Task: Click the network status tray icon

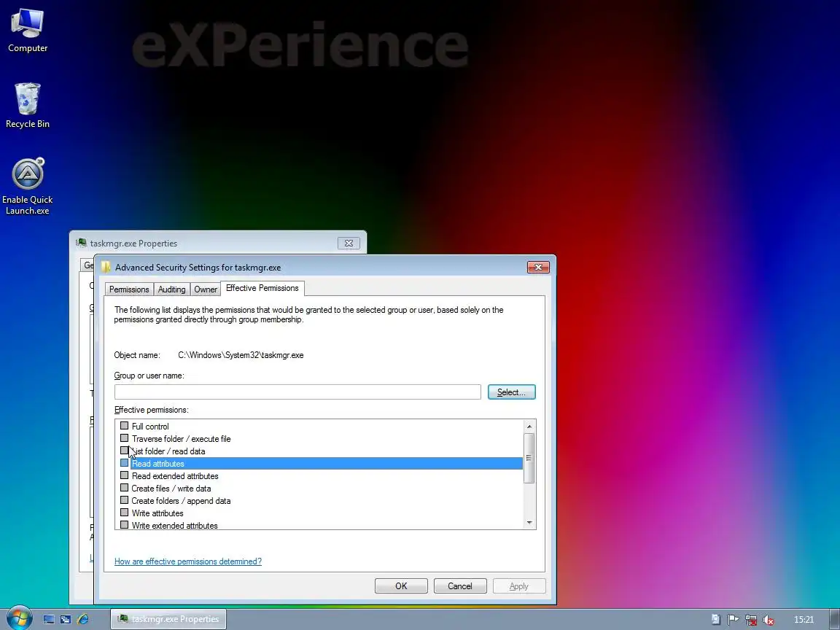Action: tap(751, 620)
